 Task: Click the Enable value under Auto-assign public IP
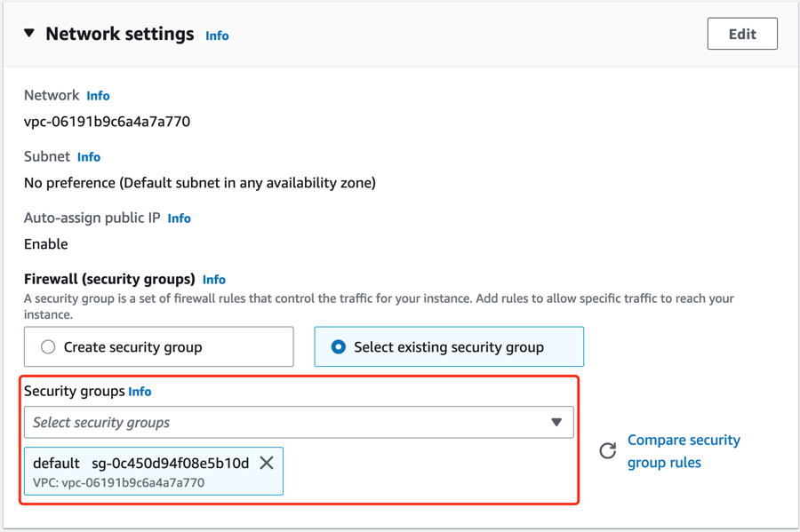point(46,244)
